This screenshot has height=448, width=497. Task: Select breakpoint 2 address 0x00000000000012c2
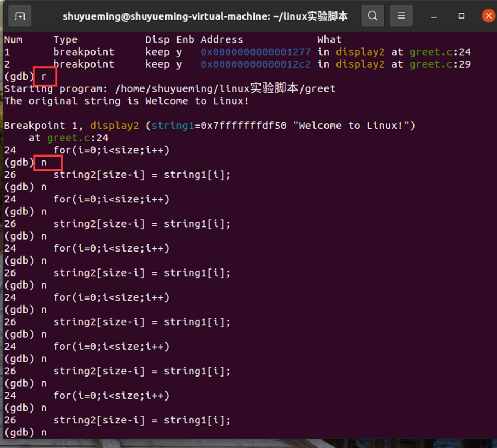pyautogui.click(x=256, y=64)
